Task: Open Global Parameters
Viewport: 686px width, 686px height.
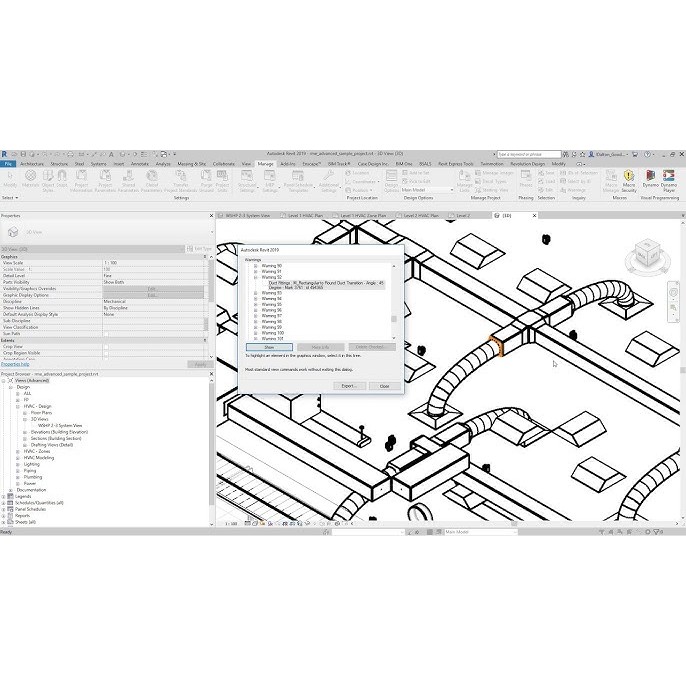Action: (x=152, y=181)
